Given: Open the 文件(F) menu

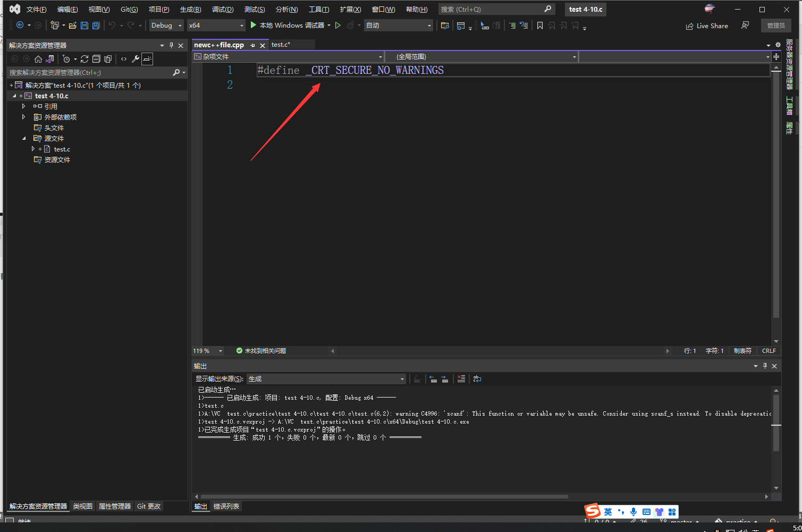Looking at the screenshot, I should (36, 10).
